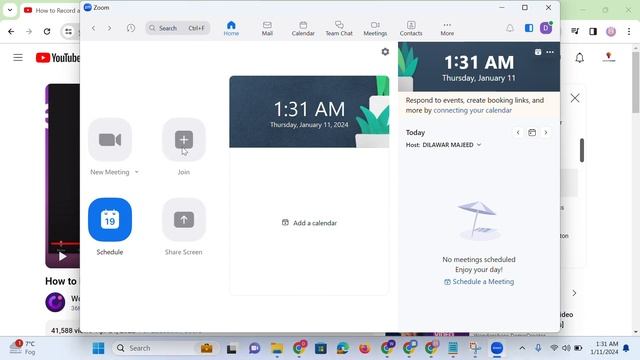Click the calendar panel header calendar icon
The width and height of the screenshot is (640, 360).
pos(538,52)
